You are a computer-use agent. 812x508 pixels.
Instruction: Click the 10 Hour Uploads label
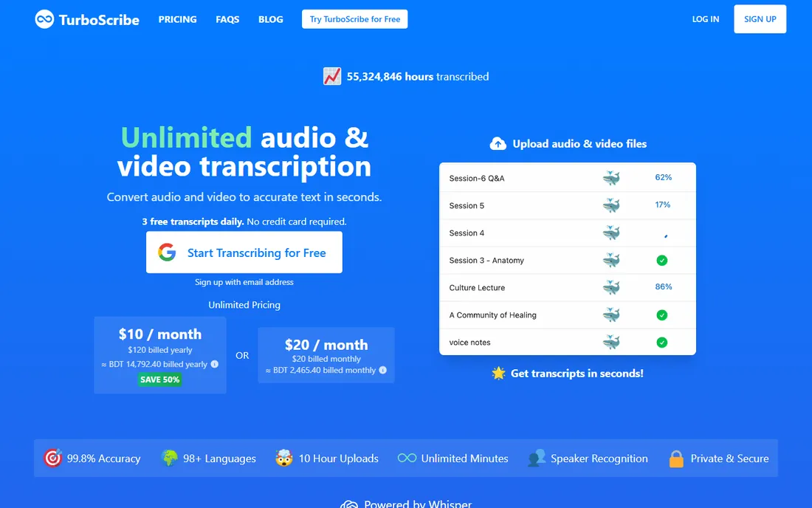[339, 459]
